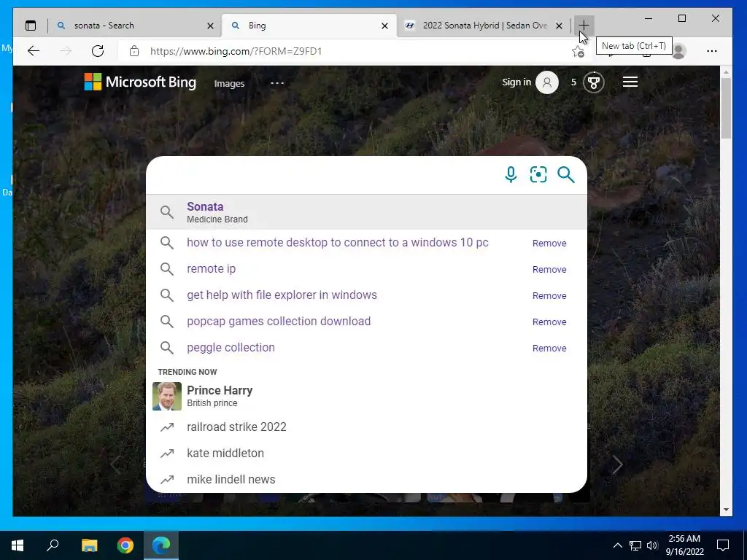The image size is (747, 560).
Task: Click the search magnifier button
Action: [x=566, y=174]
